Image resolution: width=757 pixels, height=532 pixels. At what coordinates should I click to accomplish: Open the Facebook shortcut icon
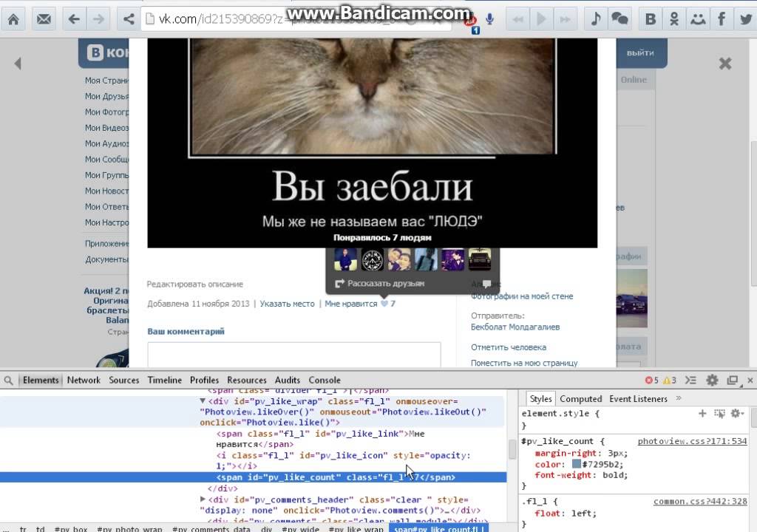pyautogui.click(x=722, y=18)
